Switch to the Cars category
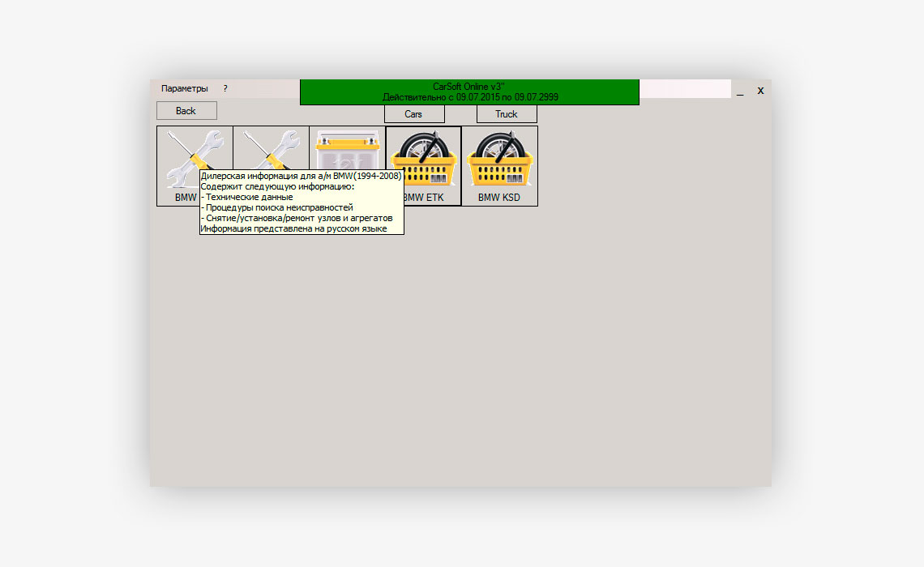924x567 pixels. point(413,114)
